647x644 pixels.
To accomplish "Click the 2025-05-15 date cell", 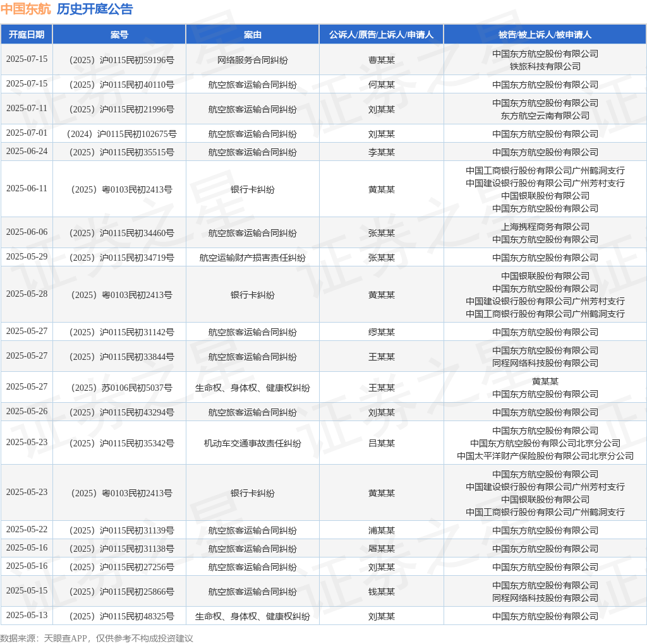I will 27,590.
